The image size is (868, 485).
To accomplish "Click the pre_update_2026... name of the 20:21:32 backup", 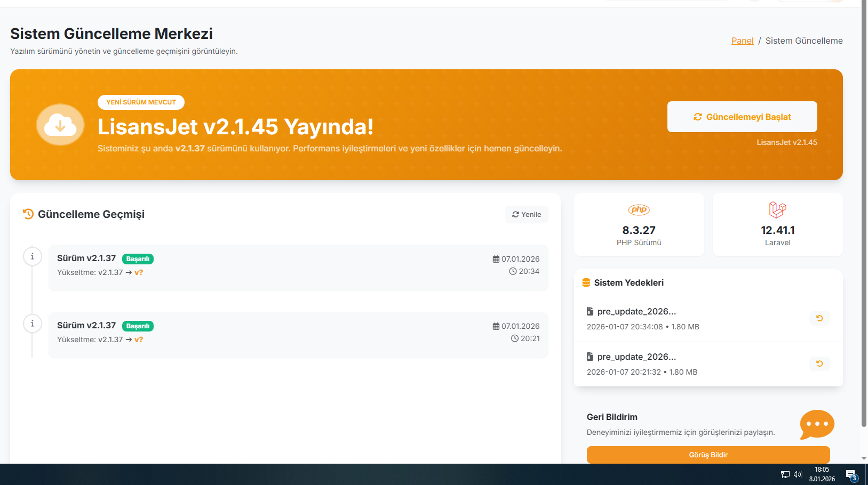I will [636, 357].
